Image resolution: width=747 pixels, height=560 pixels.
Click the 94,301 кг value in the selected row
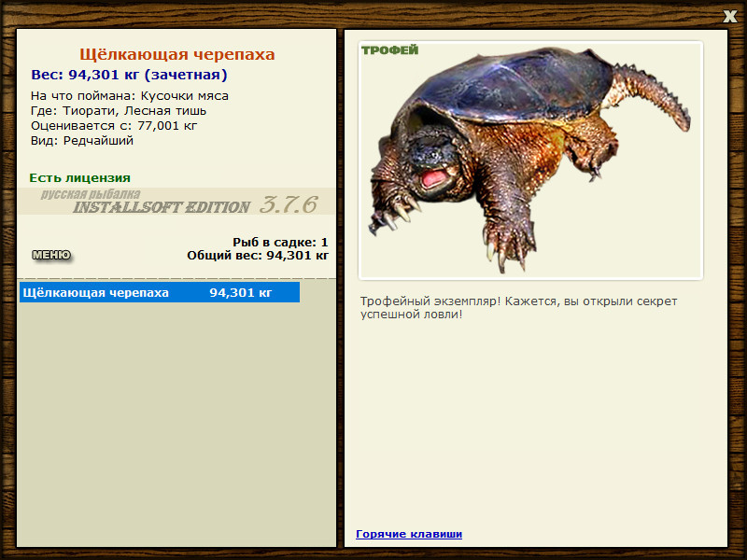coord(241,292)
